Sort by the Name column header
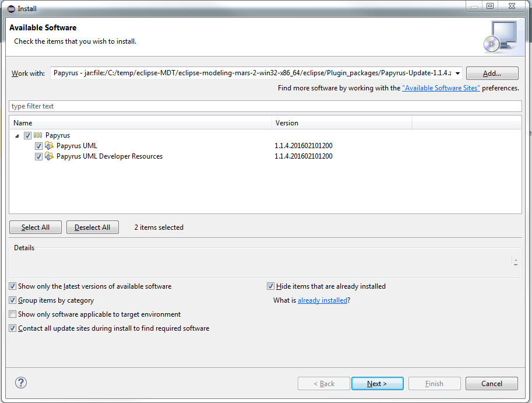Viewport: 532px width, 403px height. click(141, 123)
